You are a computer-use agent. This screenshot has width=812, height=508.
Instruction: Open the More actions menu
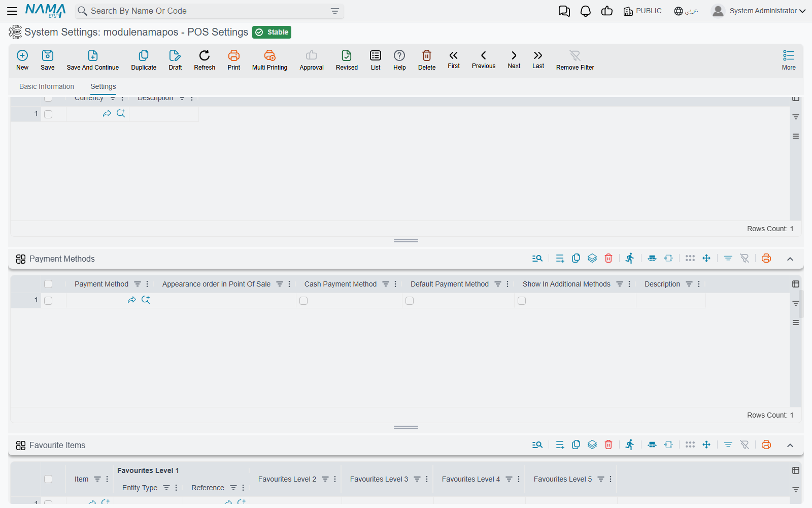(789, 60)
